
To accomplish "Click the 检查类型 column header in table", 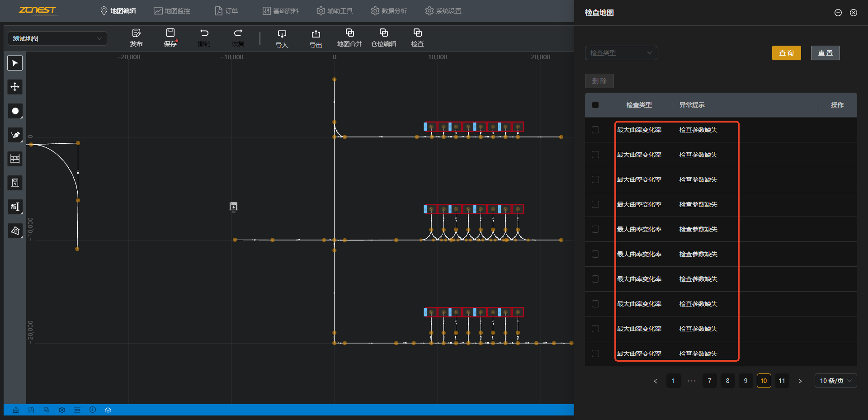I will [x=639, y=105].
